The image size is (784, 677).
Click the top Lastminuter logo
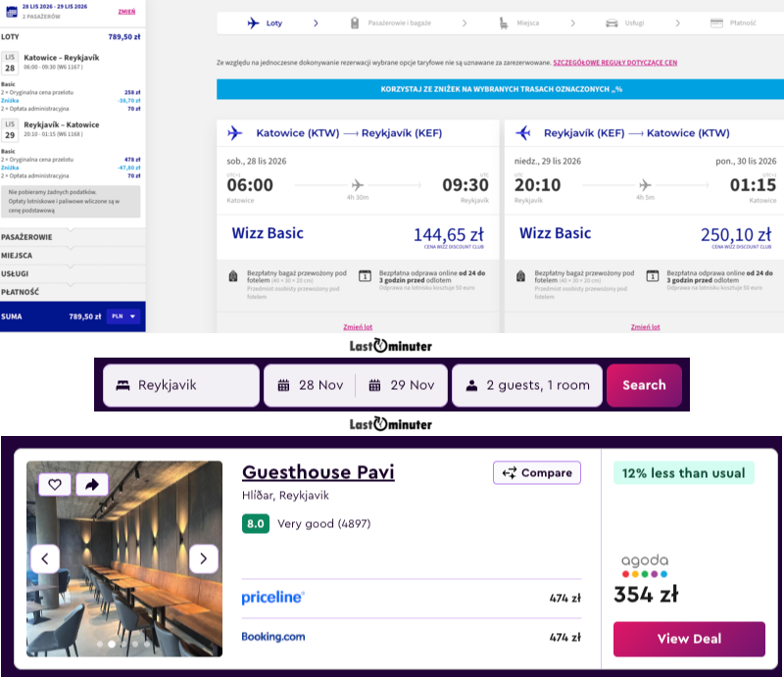pyautogui.click(x=390, y=346)
